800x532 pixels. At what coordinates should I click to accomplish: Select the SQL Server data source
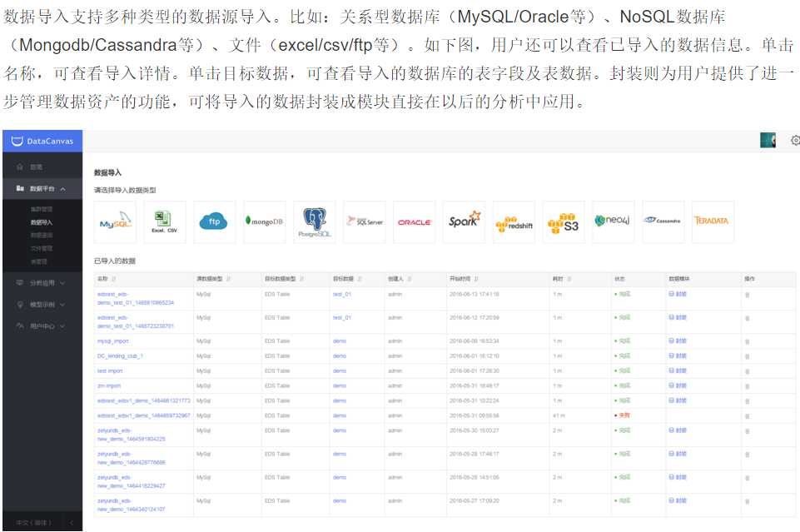pyautogui.click(x=365, y=222)
